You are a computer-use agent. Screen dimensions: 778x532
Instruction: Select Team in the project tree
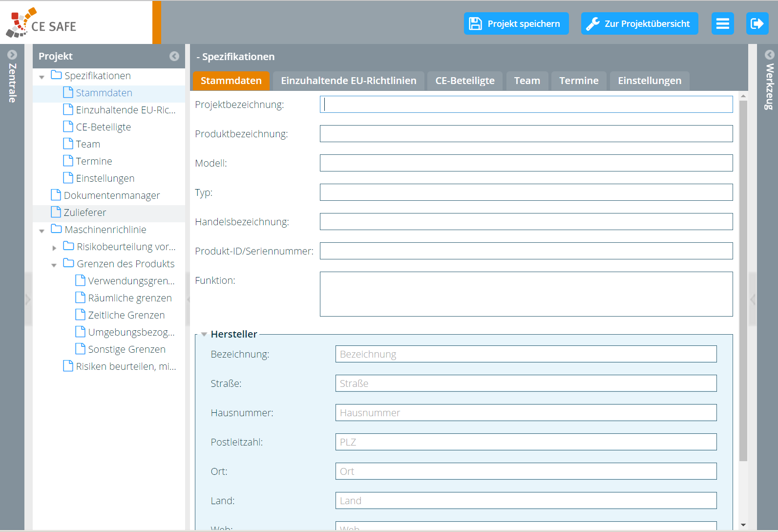tap(88, 144)
